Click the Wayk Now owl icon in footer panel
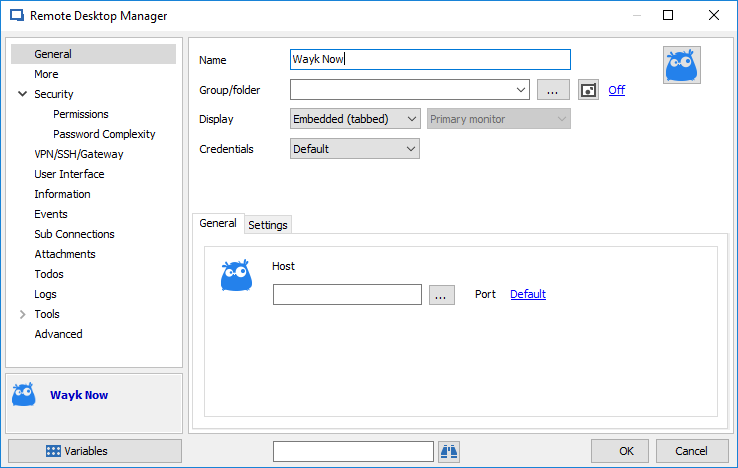Screen dimensions: 738x468 (24, 395)
